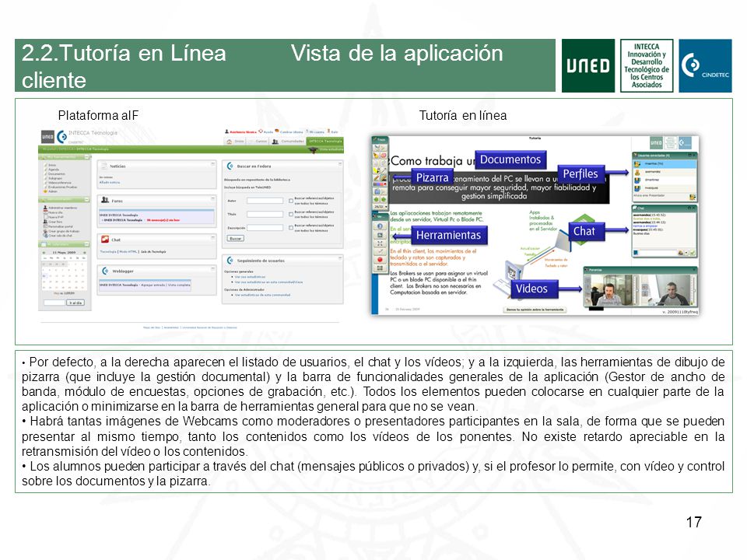Click the Buscar en Fedora panel icon

pyautogui.click(x=230, y=166)
